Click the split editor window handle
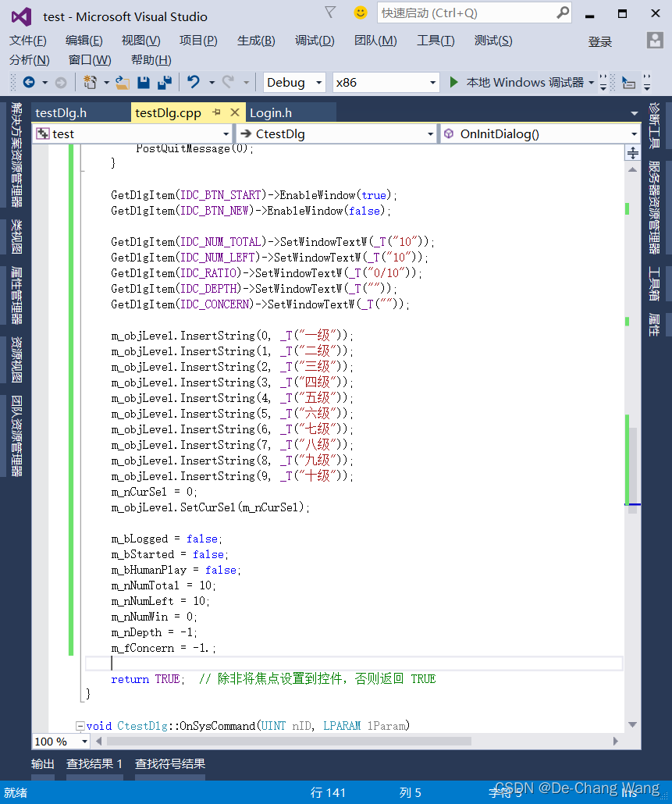The width and height of the screenshot is (672, 804). (633, 152)
